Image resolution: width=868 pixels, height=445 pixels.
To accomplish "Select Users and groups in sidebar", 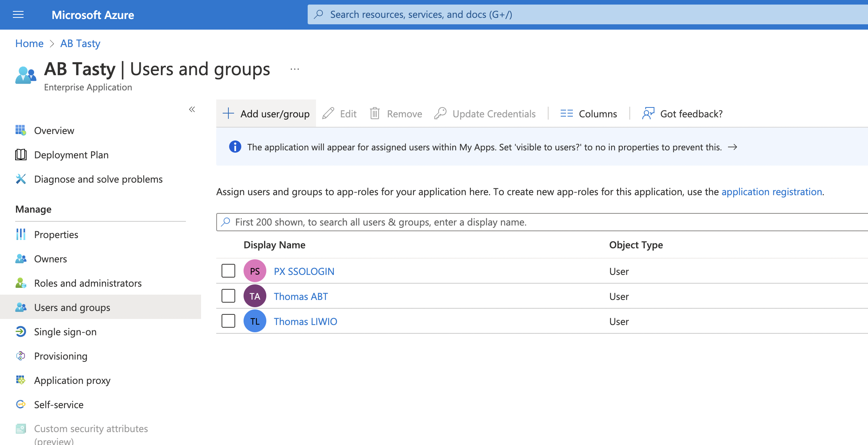I will coord(101,307).
